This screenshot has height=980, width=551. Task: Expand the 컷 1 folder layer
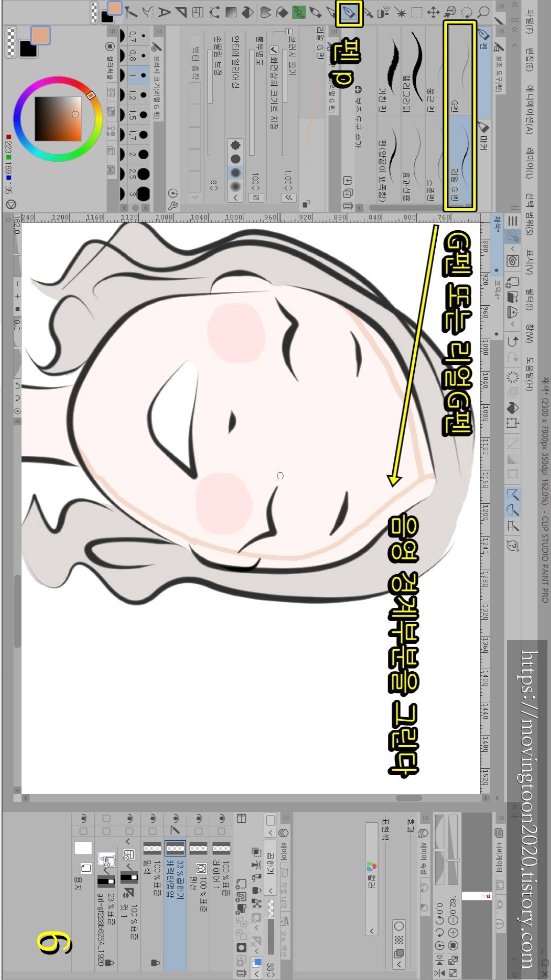[x=128, y=842]
